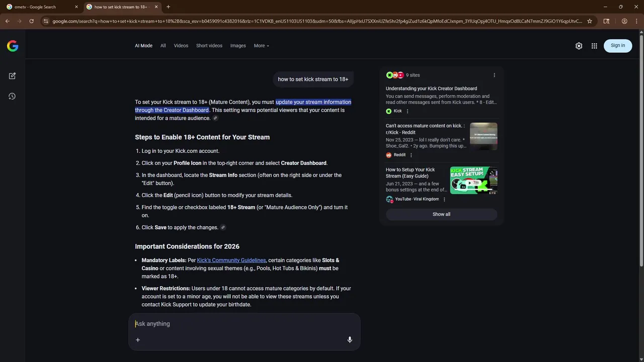The width and height of the screenshot is (644, 362).
Task: Click source link icon after Save step
Action: coord(223,227)
